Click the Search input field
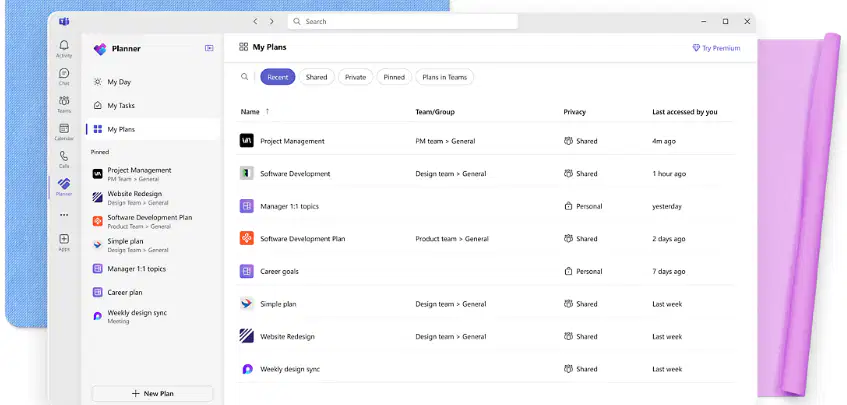Viewport: 847px width, 405px height. tap(403, 22)
